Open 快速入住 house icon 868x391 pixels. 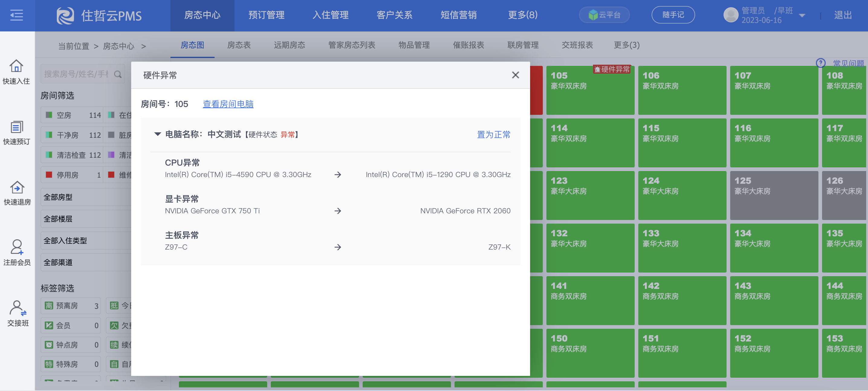(x=16, y=66)
